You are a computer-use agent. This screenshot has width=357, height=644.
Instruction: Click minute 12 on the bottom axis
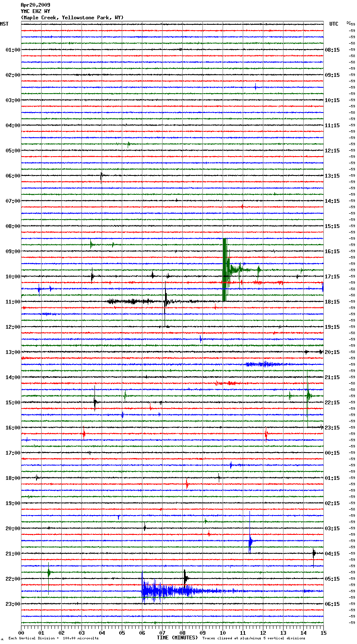(263, 633)
